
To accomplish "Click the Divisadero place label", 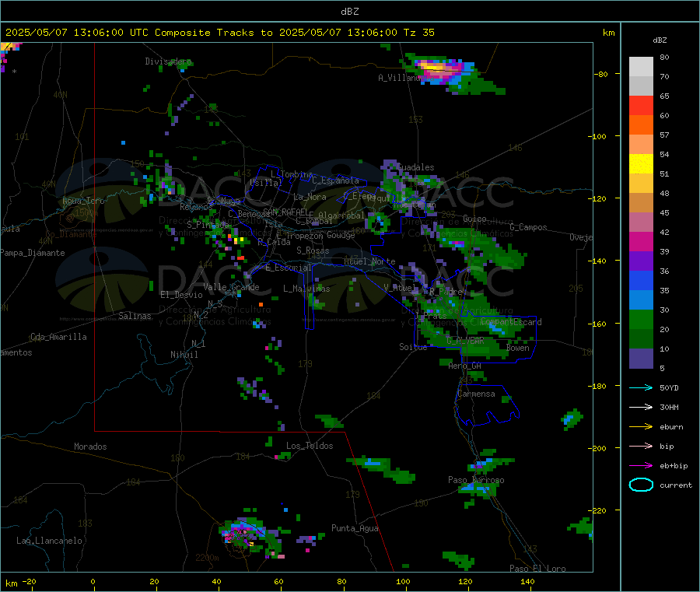I will click(x=168, y=61).
